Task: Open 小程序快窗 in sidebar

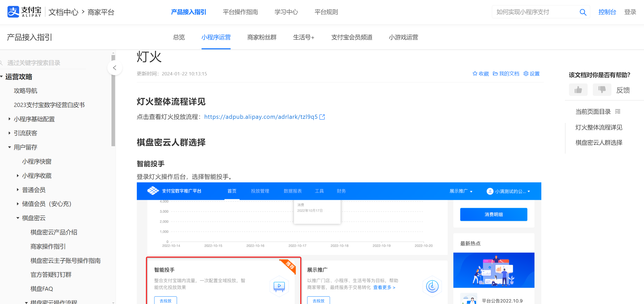Action: point(37,161)
